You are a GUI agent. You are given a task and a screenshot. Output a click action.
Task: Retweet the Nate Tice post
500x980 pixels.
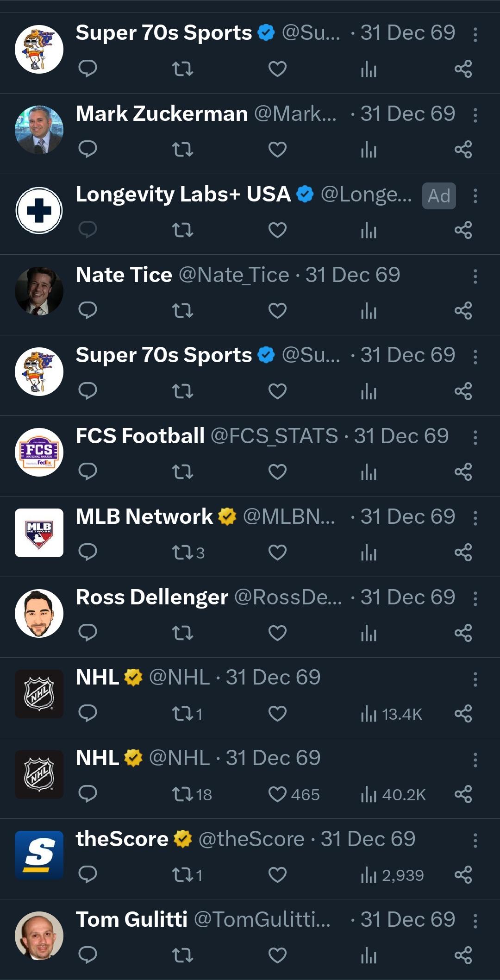(182, 311)
